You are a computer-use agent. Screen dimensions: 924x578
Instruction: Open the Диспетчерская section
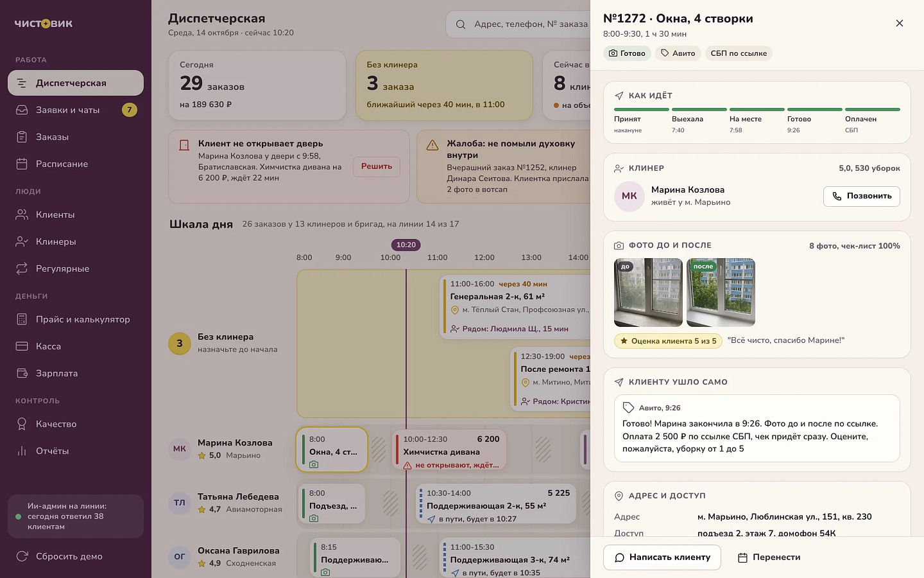tap(76, 83)
